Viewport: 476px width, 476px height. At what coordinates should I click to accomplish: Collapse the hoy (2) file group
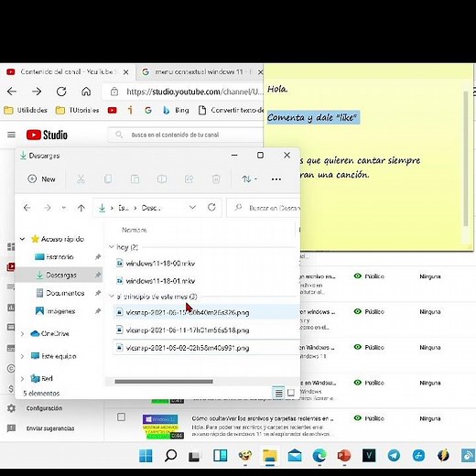click(x=112, y=247)
